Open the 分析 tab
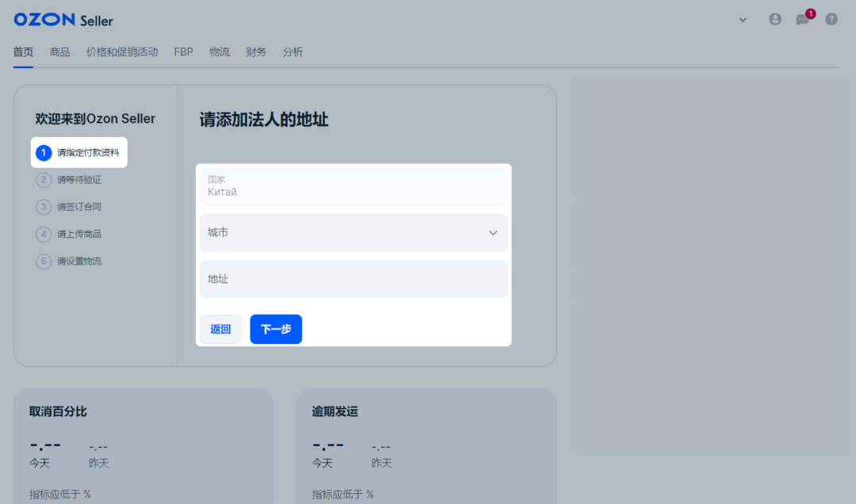Viewport: 856px width, 504px height. [292, 52]
